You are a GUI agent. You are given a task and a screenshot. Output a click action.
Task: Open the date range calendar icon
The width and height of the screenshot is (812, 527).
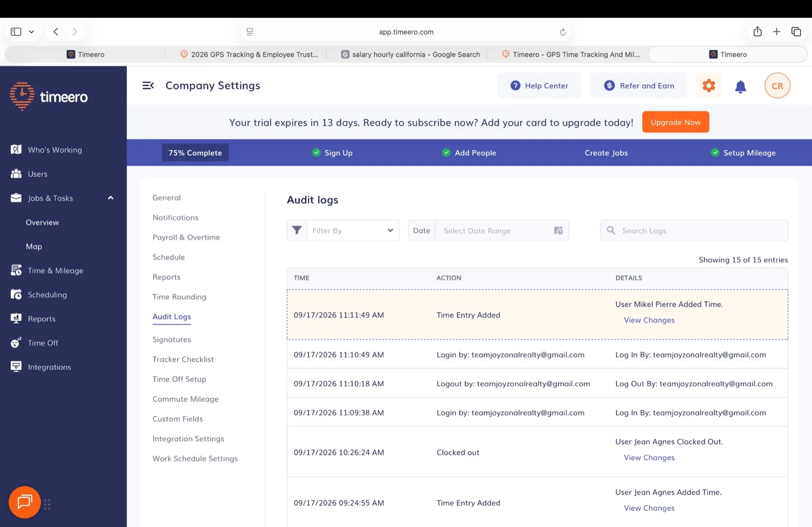pyautogui.click(x=558, y=230)
